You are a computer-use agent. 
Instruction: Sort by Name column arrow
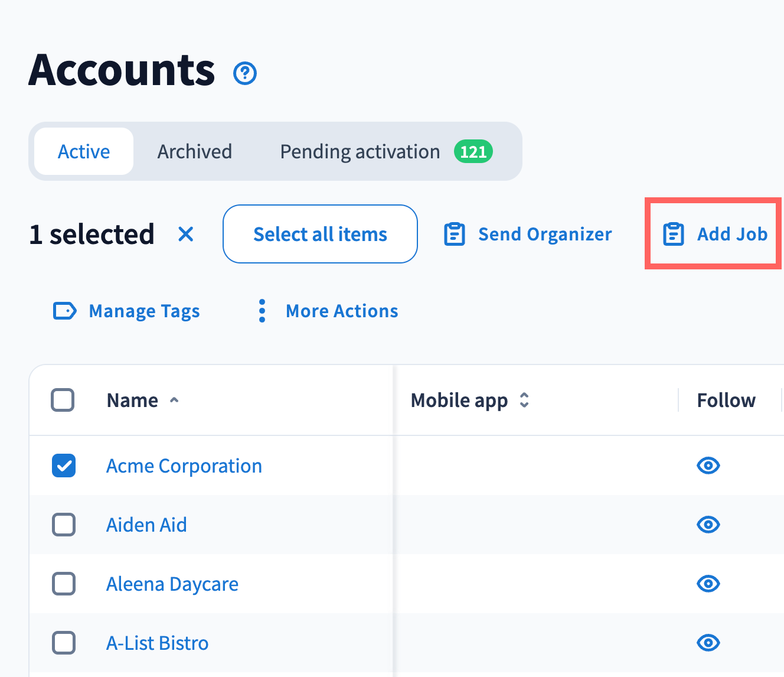[174, 401]
